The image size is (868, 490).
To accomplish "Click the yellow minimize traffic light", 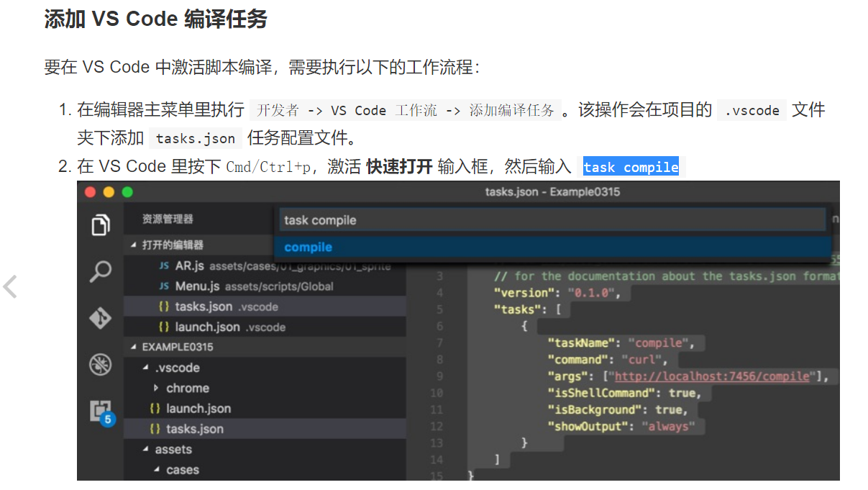I will click(x=109, y=192).
